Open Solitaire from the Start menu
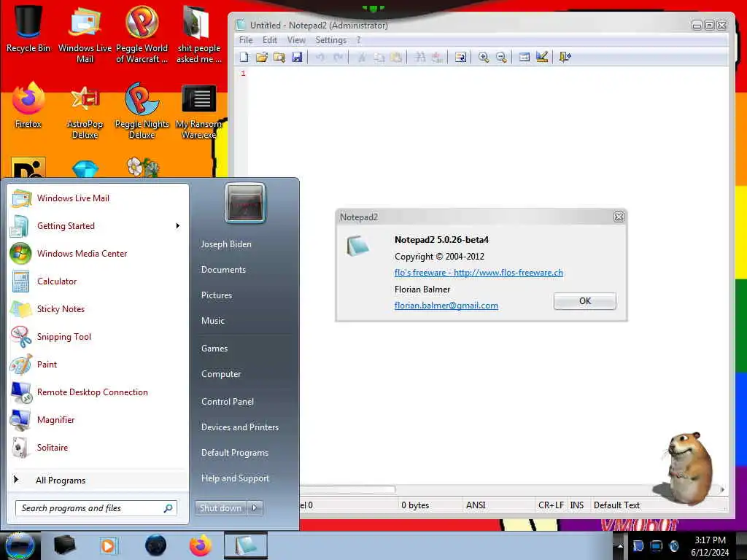This screenshot has width=747, height=560. coord(98,448)
